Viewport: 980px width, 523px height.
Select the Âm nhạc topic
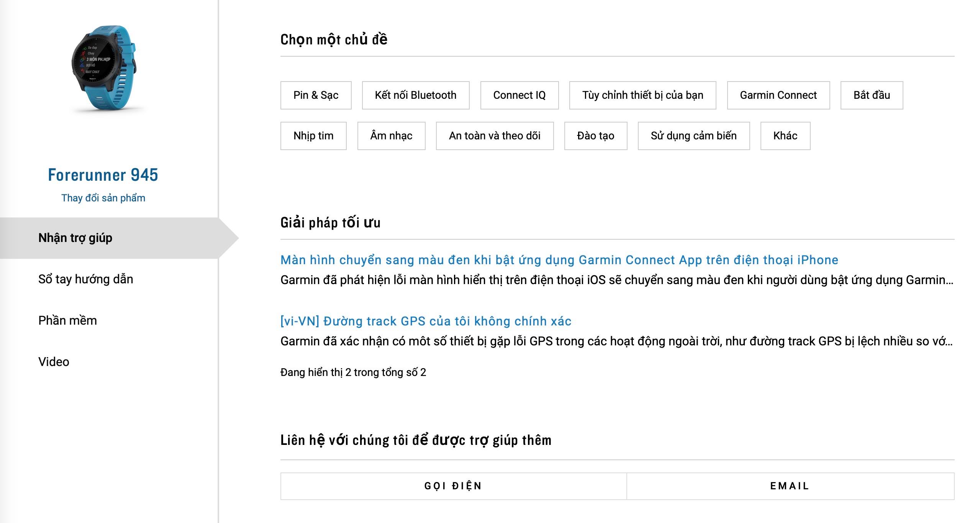391,136
